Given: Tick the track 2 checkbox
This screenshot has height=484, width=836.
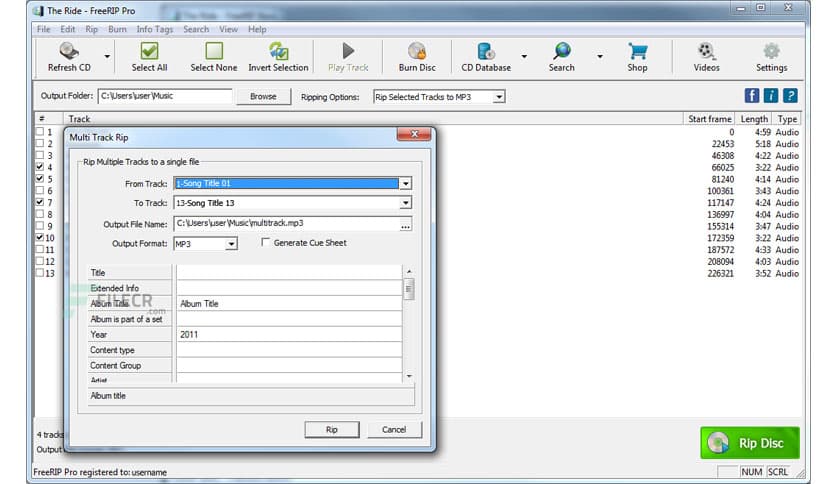Looking at the screenshot, I should click(x=40, y=143).
